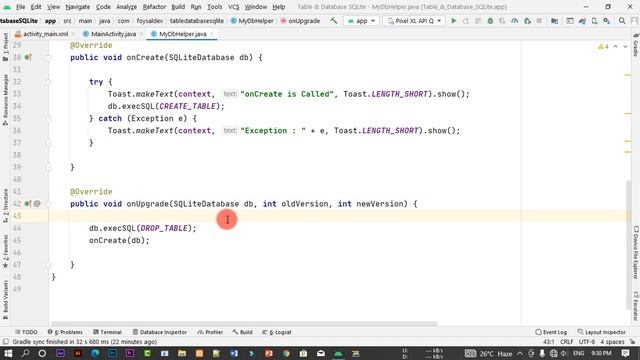Open the Profiler tool window
This screenshot has height=360, width=640.
pyautogui.click(x=210, y=332)
